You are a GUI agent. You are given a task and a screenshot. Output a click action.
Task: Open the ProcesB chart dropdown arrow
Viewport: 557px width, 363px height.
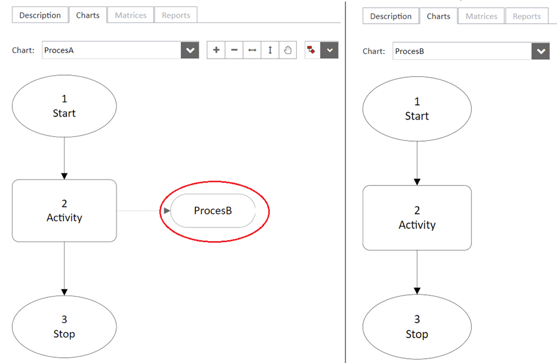click(541, 51)
